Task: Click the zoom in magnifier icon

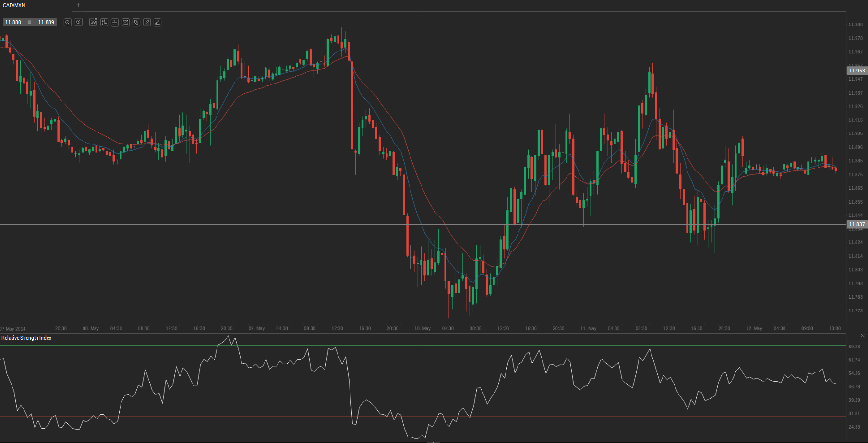Action: tap(79, 23)
